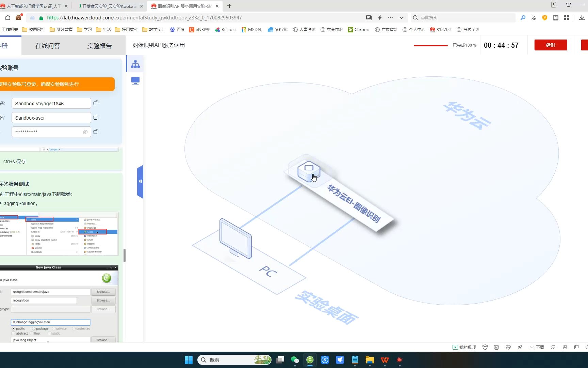Click the 点此搜索 search box

point(463,18)
